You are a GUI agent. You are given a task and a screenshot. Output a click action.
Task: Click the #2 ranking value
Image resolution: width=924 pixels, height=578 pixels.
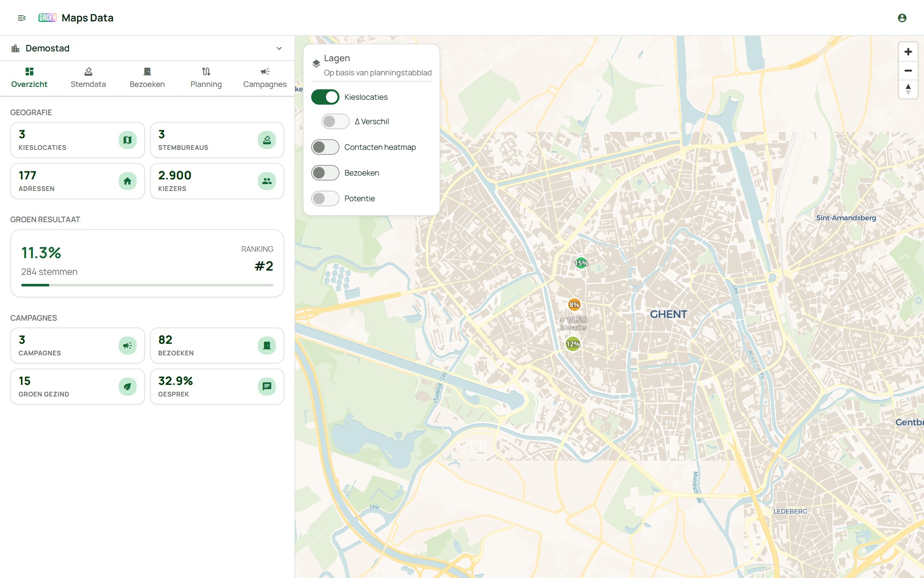[264, 266]
